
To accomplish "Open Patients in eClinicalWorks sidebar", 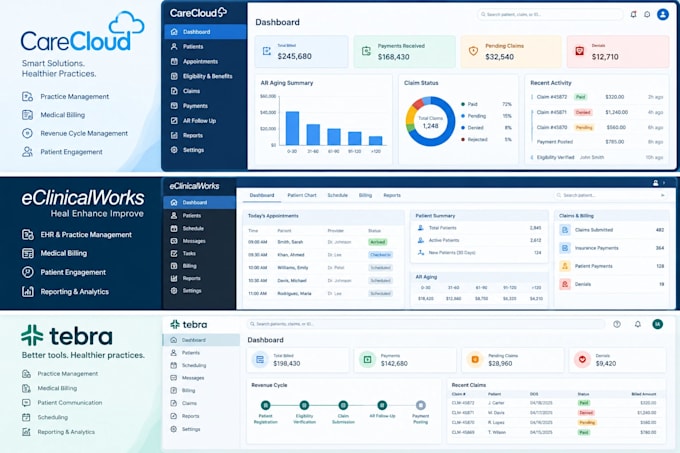I will 199,215.
